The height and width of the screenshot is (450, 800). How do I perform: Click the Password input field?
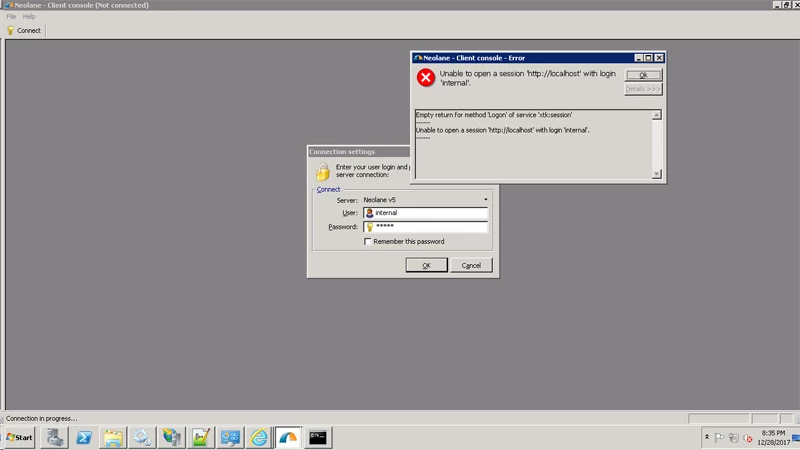pyautogui.click(x=426, y=227)
